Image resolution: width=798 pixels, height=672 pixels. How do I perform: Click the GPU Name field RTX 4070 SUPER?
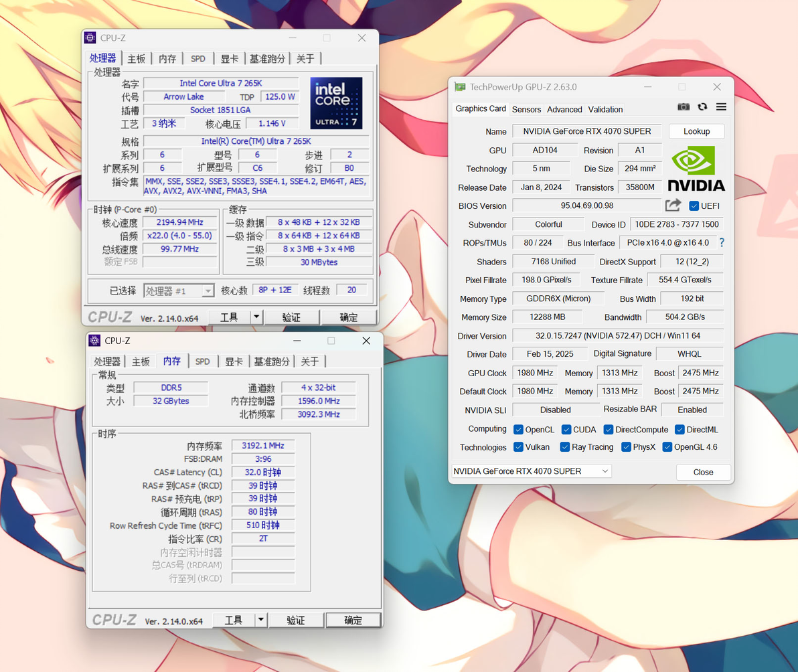(587, 131)
